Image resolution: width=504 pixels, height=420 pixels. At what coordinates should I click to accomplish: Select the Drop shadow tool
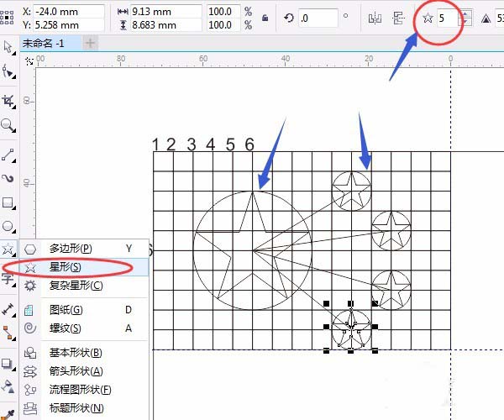tap(8, 364)
